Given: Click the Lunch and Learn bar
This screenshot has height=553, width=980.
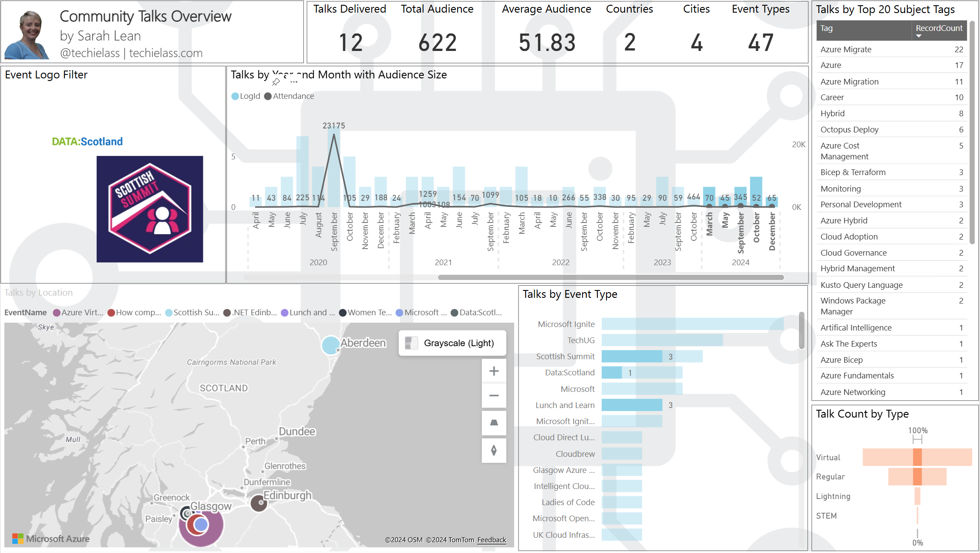Looking at the screenshot, I should coord(632,405).
